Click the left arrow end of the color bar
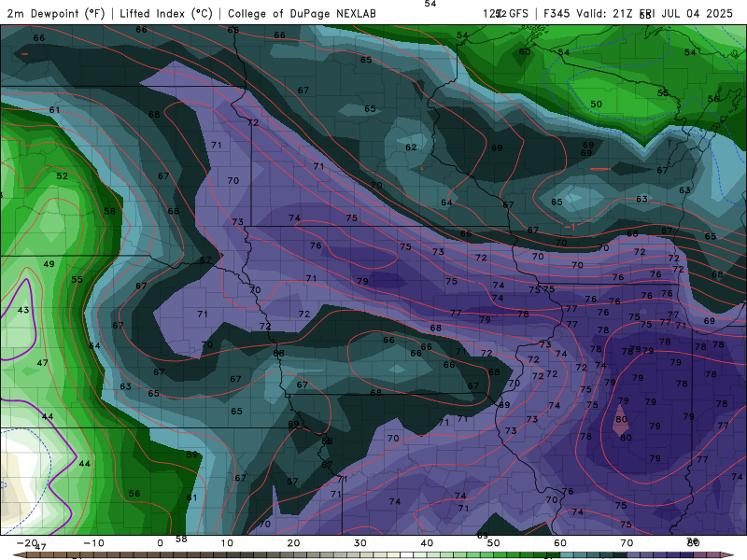 [19, 555]
